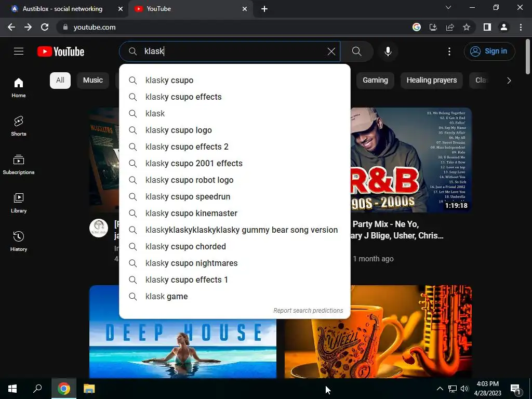532x399 pixels.
Task: Click the Sign in button
Action: click(489, 51)
